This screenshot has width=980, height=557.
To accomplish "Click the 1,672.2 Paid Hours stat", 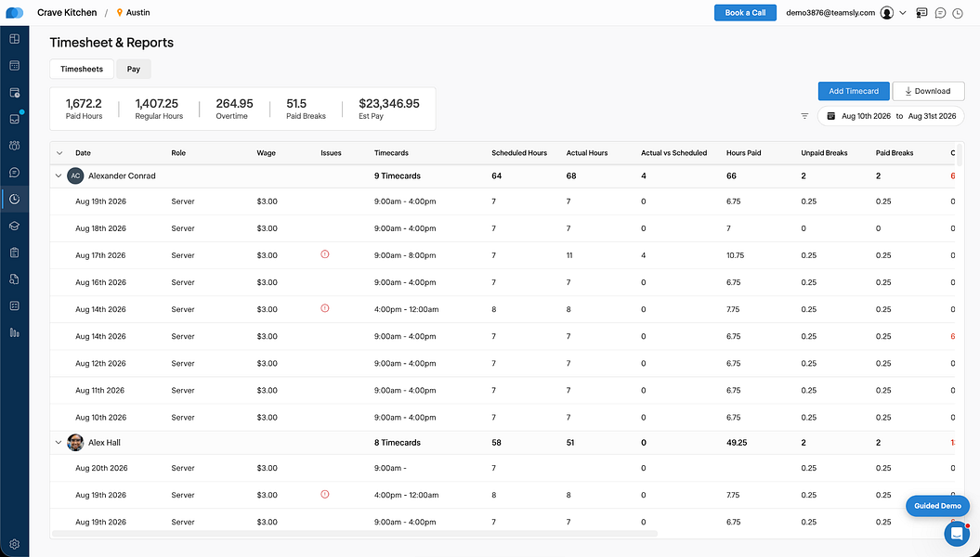I will 84,109.
